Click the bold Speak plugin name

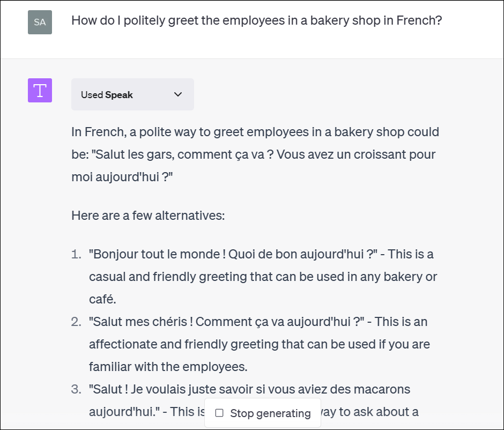tap(119, 95)
